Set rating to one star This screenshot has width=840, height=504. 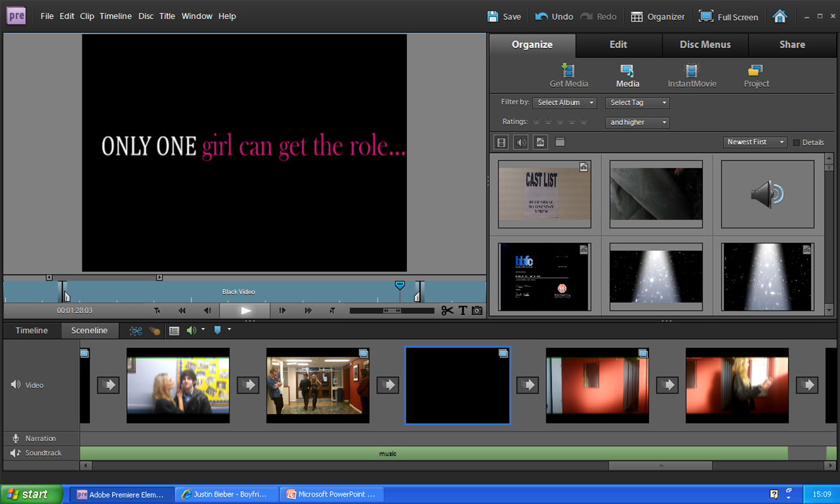[x=536, y=122]
